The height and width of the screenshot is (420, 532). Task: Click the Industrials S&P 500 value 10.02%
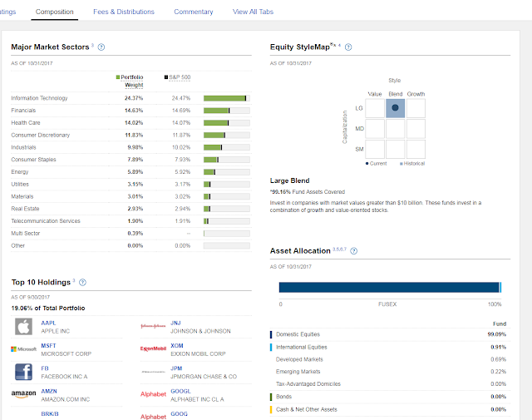[181, 147]
